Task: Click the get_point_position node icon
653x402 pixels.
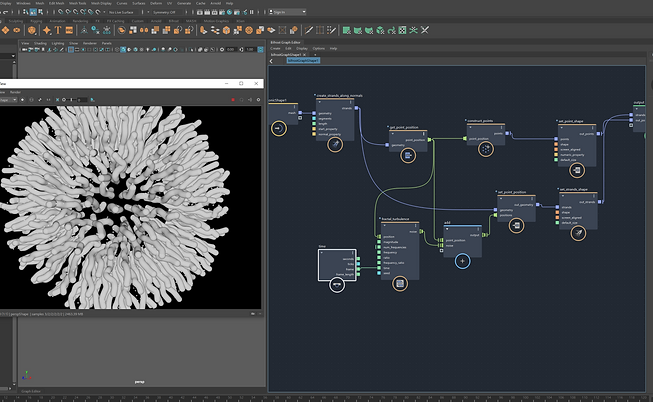Action: click(408, 155)
